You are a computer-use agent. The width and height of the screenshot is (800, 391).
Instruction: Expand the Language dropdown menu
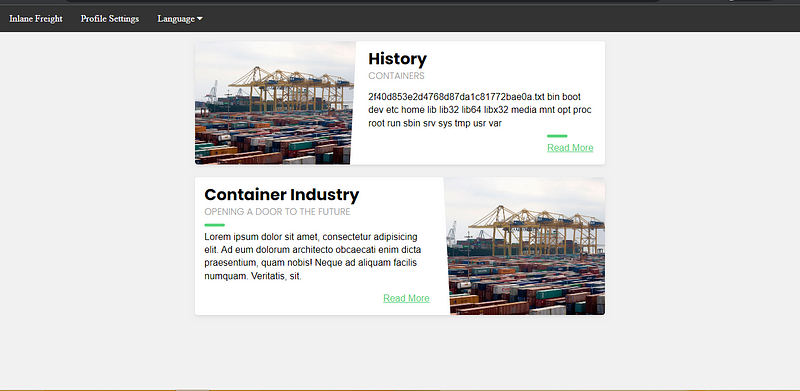pyautogui.click(x=180, y=19)
